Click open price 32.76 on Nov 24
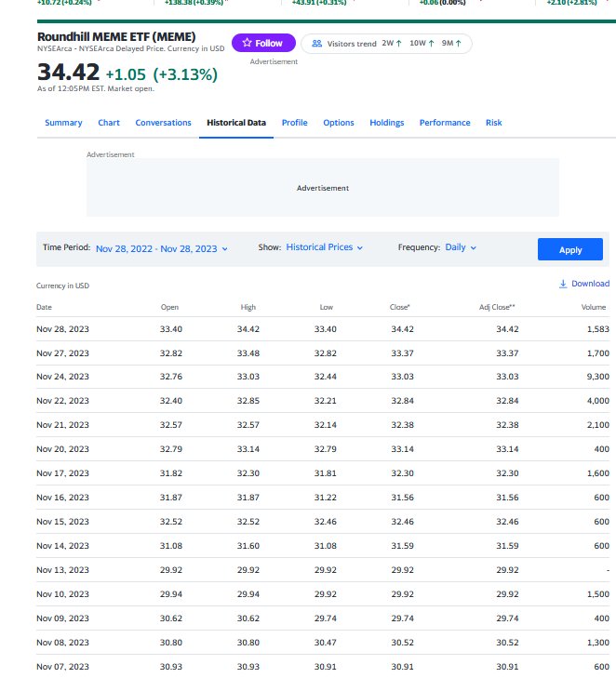This screenshot has height=678, width=616. [x=171, y=377]
